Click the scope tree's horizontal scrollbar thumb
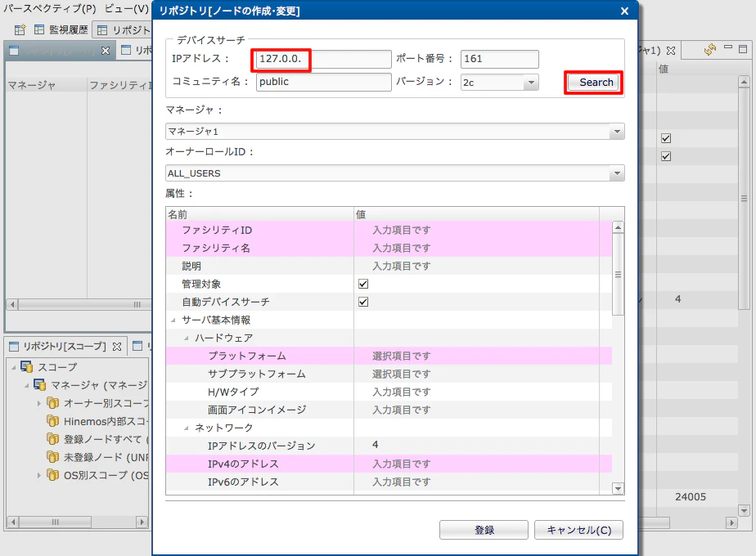Screen dimensions: 756x556 [x=55, y=522]
